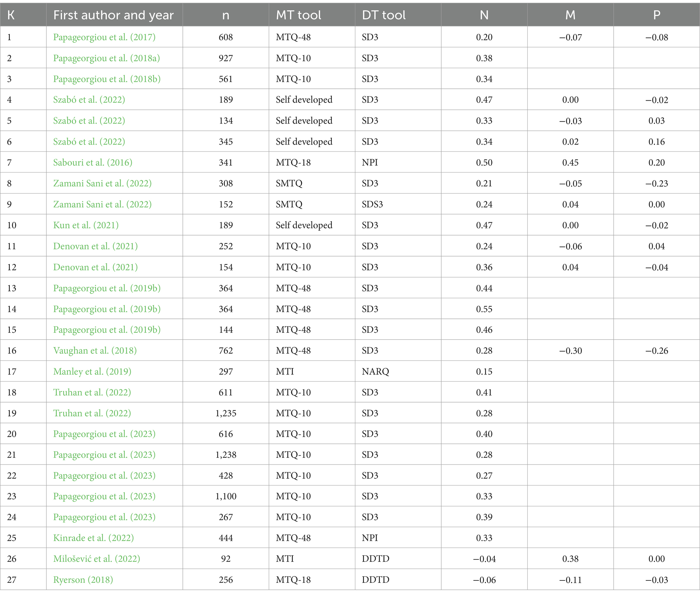The height and width of the screenshot is (596, 700).
Task: Open Szabó et al. (2022) link in row 4
Action: tap(89, 100)
